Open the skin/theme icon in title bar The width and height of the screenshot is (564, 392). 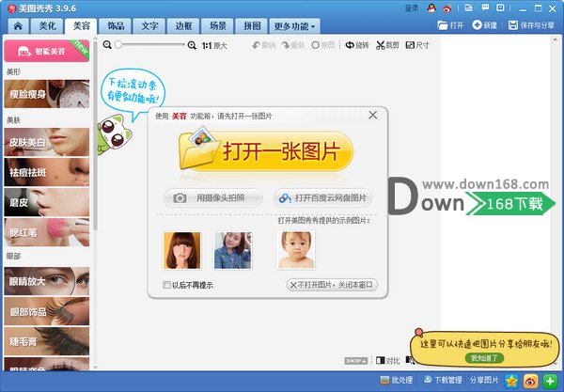pos(468,8)
